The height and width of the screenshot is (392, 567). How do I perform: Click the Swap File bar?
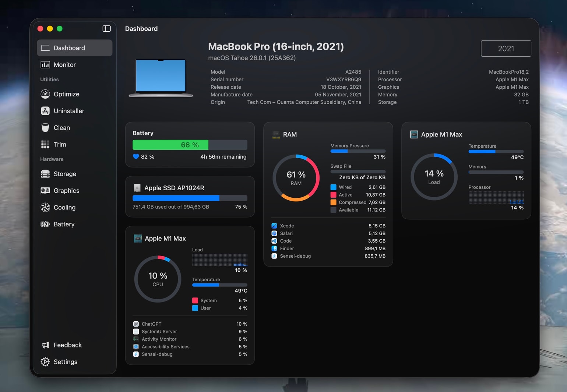click(358, 172)
